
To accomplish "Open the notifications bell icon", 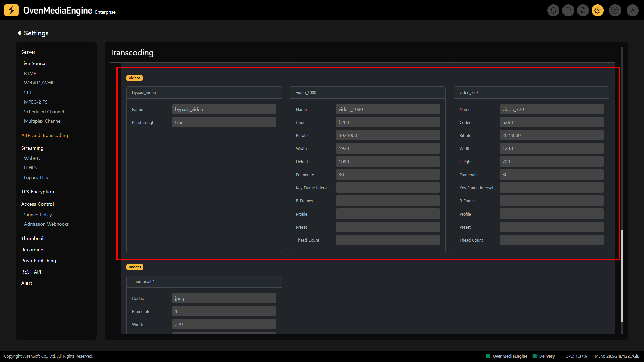I will point(553,10).
